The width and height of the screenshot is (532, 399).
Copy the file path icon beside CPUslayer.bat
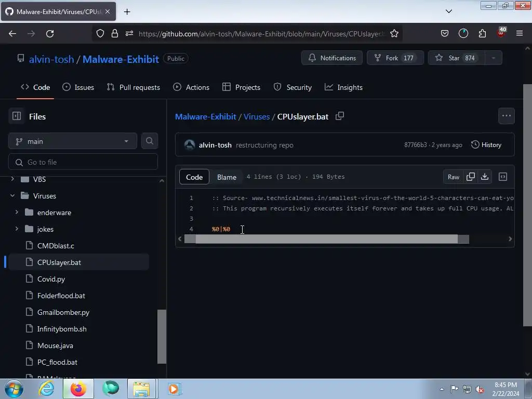340,116
